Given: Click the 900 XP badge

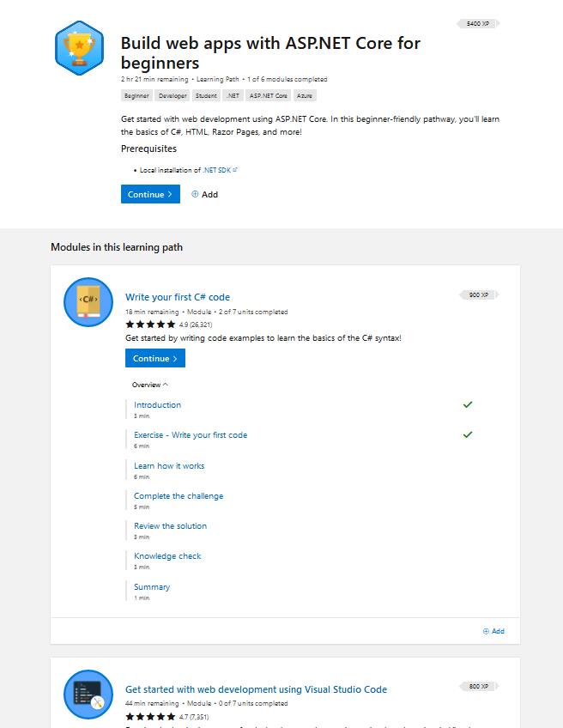Looking at the screenshot, I should (479, 294).
